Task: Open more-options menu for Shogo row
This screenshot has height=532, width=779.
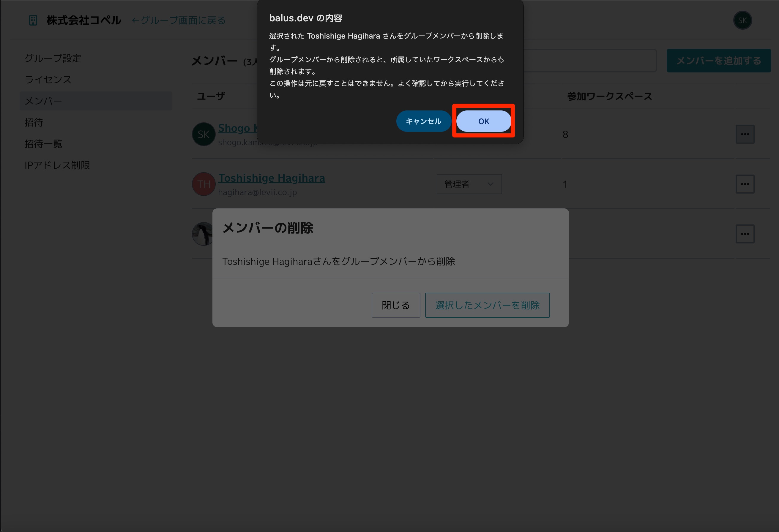Action: [745, 134]
